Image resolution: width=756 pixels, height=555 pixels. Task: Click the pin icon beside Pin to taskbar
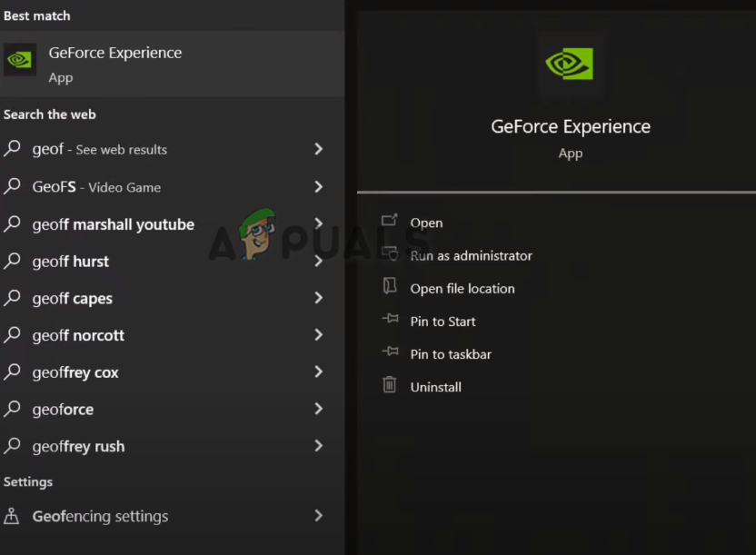point(391,353)
